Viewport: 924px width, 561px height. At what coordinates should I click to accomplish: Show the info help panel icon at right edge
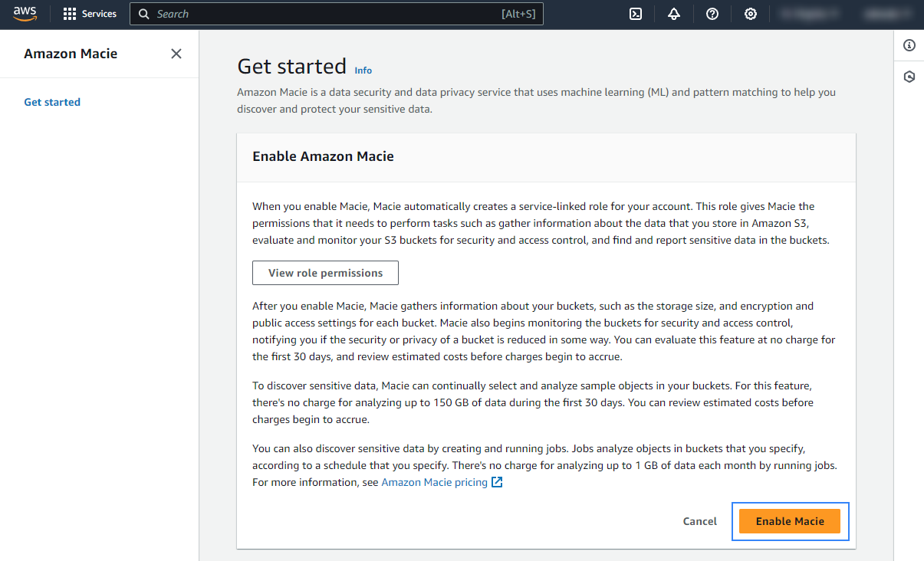pos(909,45)
